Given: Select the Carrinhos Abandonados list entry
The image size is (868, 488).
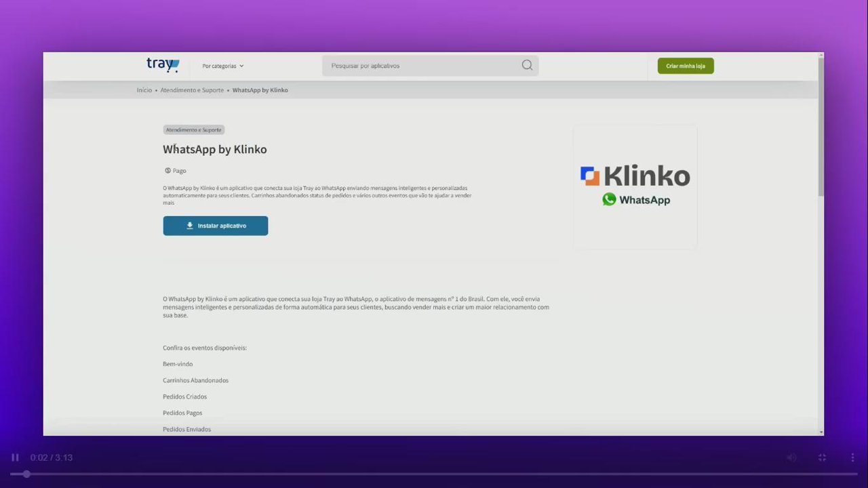Looking at the screenshot, I should click(195, 380).
